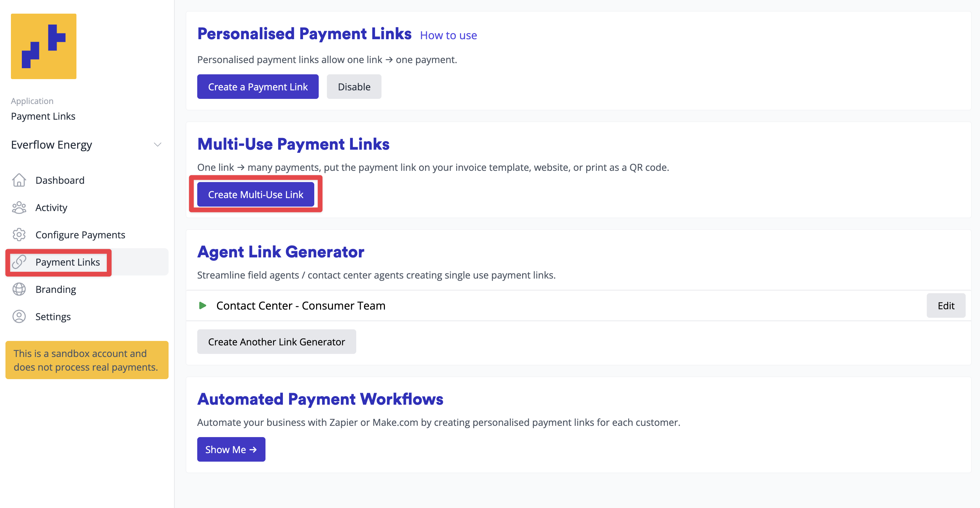Viewport: 980px width, 508px height.
Task: Click the Branding globe icon
Action: [19, 289]
